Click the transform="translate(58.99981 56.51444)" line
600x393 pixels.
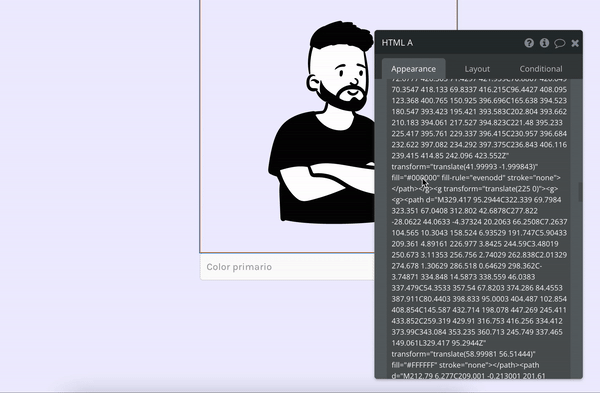pos(463,354)
